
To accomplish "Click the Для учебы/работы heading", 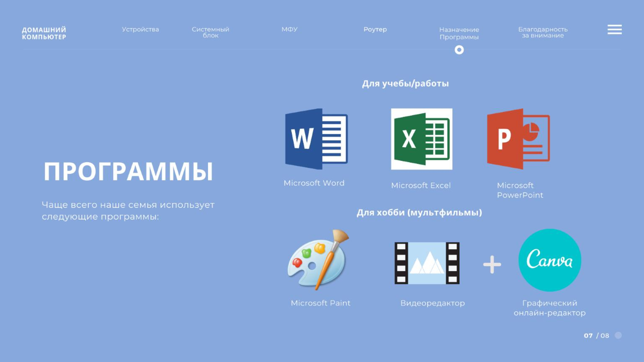I will pos(405,84).
